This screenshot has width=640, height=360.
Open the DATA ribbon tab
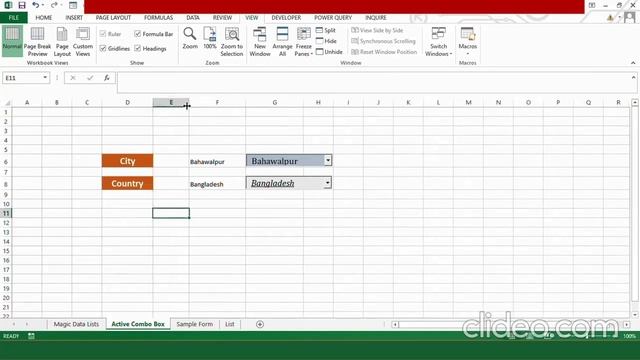pyautogui.click(x=193, y=18)
